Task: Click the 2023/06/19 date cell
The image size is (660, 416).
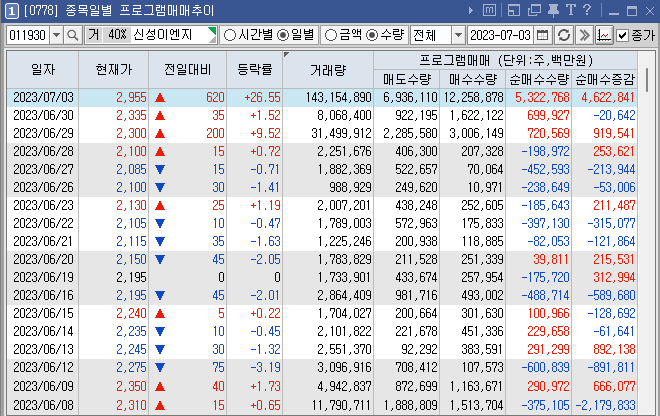Action: [43, 277]
